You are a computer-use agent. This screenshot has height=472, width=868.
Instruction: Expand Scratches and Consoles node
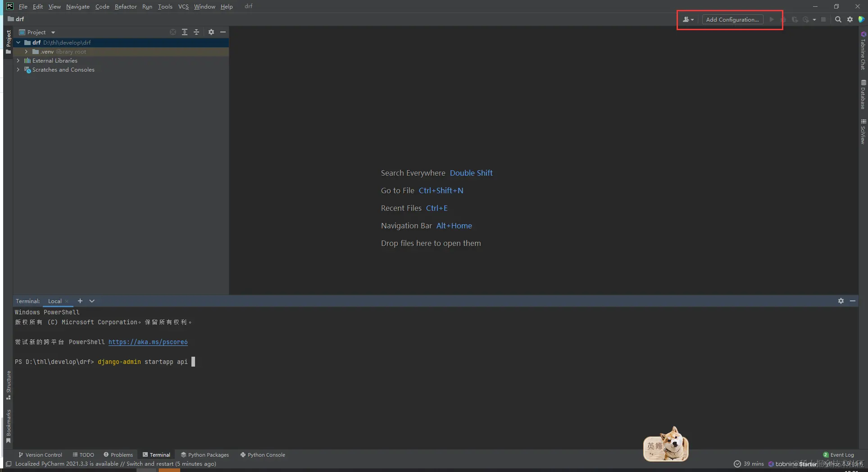pyautogui.click(x=18, y=70)
